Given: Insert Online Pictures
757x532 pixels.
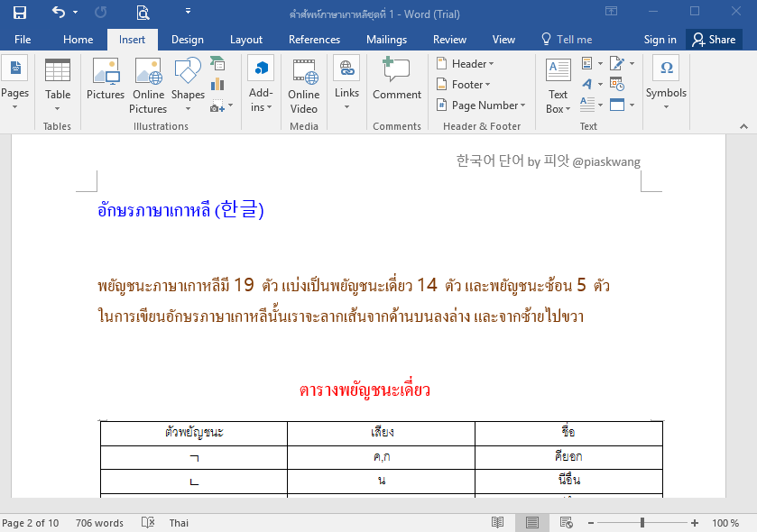Looking at the screenshot, I should (x=148, y=86).
